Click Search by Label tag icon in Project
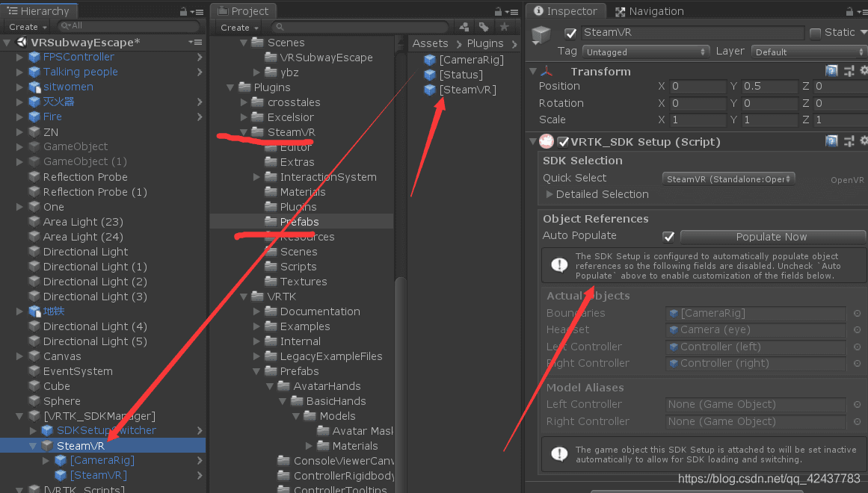This screenshot has height=493, width=868. pos(484,27)
